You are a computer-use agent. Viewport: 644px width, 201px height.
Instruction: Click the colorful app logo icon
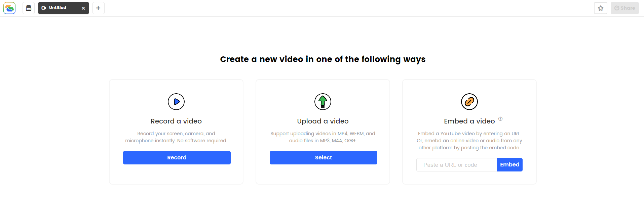point(9,8)
